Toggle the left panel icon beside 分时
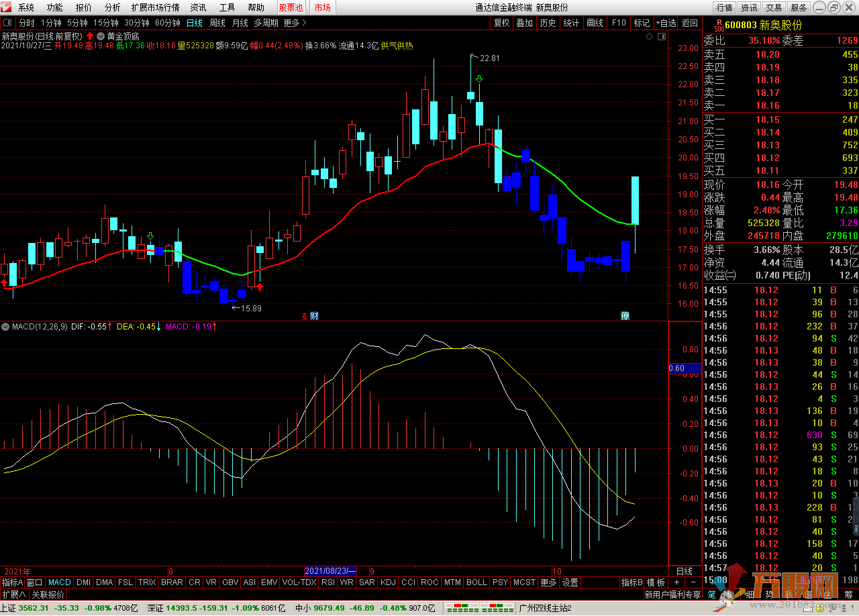The width and height of the screenshot is (859, 616). pos(7,23)
